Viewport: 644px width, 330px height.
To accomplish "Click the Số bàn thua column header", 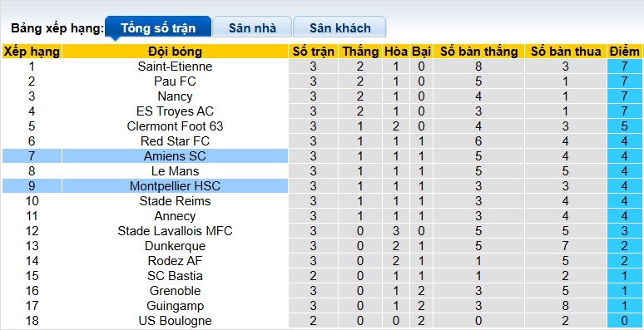I will 566,52.
